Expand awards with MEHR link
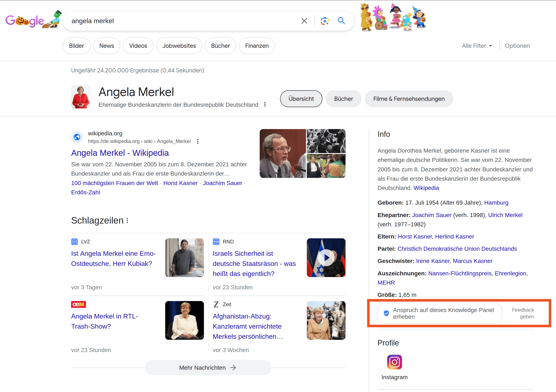556x392 pixels. point(386,283)
